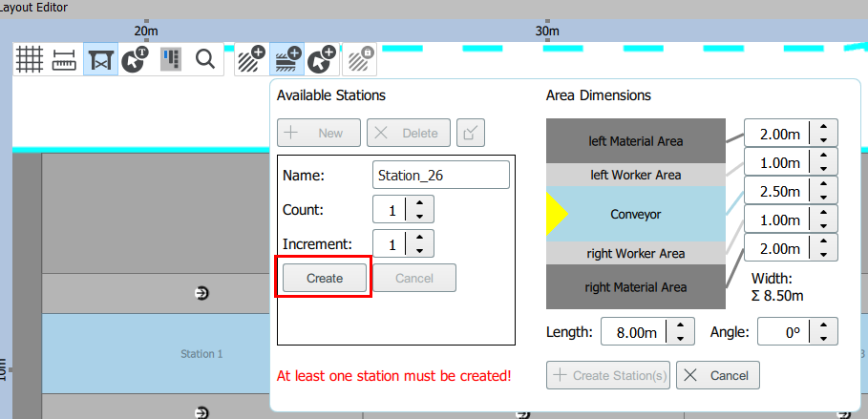The image size is (868, 419).
Task: Click the magnifier search icon
Action: (x=205, y=59)
